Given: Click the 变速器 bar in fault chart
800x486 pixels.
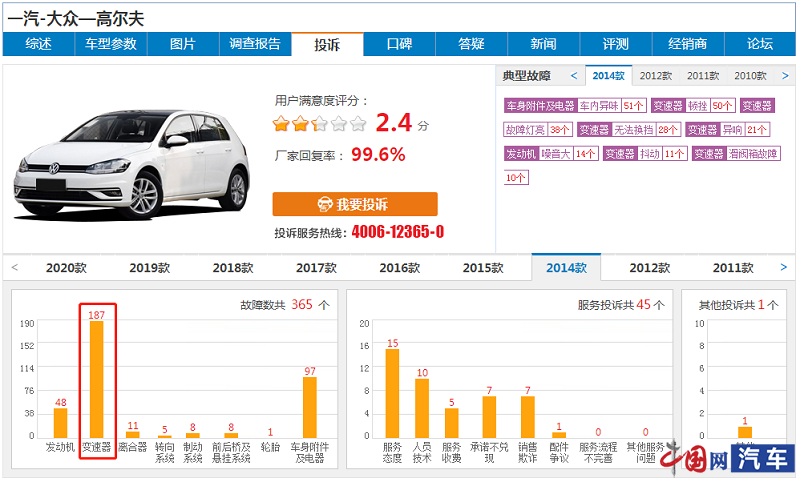Looking at the screenshot, I should (97, 378).
